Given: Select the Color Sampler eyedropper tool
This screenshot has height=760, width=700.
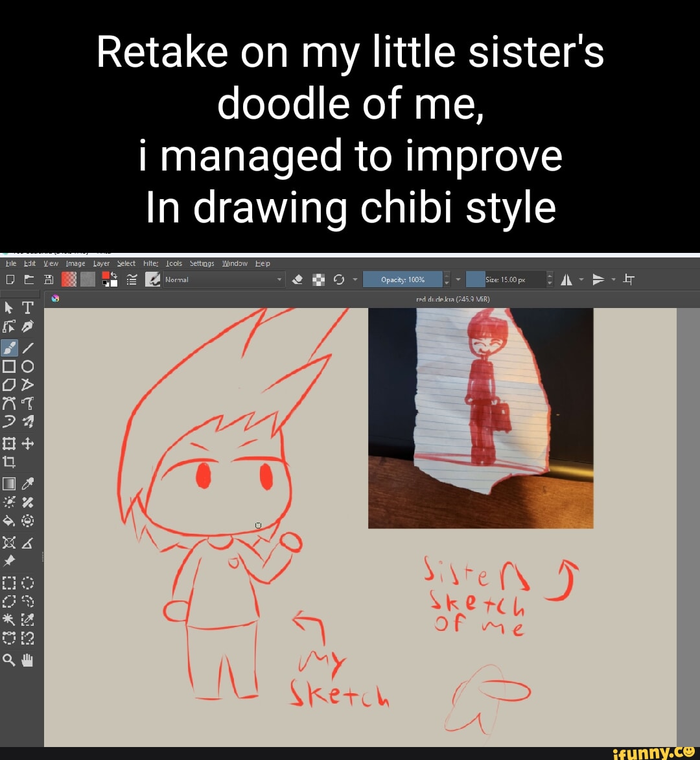Looking at the screenshot, I should click(28, 483).
